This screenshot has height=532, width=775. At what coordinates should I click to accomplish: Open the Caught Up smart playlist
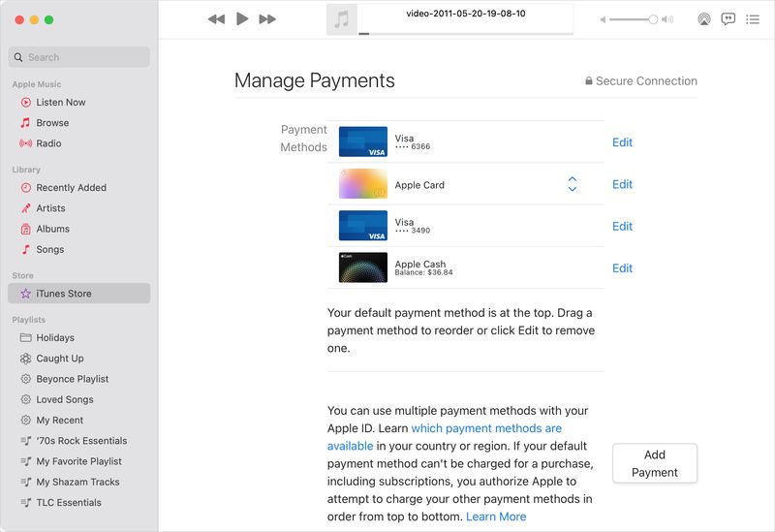click(79, 359)
